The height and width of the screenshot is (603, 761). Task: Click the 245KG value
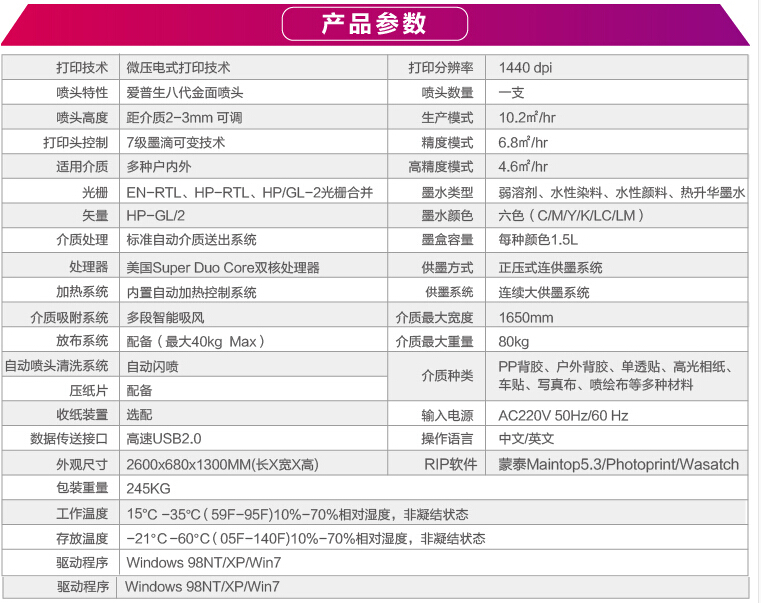tap(148, 488)
